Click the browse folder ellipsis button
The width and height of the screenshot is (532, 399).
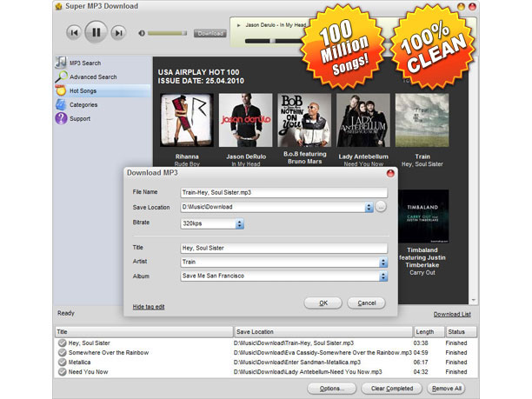[x=381, y=208]
